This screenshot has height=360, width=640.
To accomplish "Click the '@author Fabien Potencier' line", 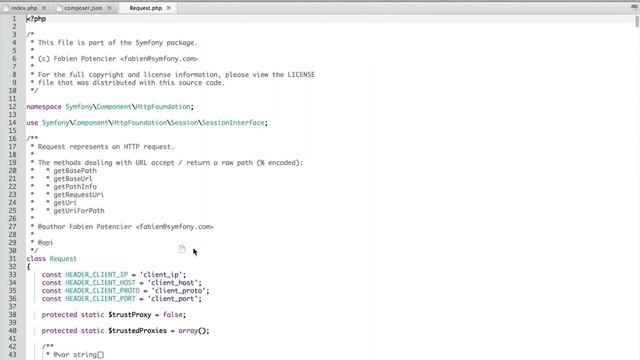I will point(125,227).
